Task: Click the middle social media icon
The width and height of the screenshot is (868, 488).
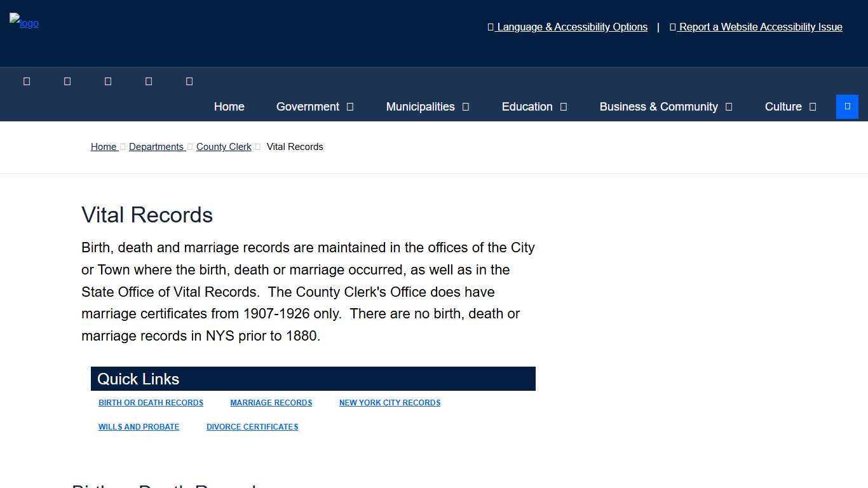Action: coord(108,81)
